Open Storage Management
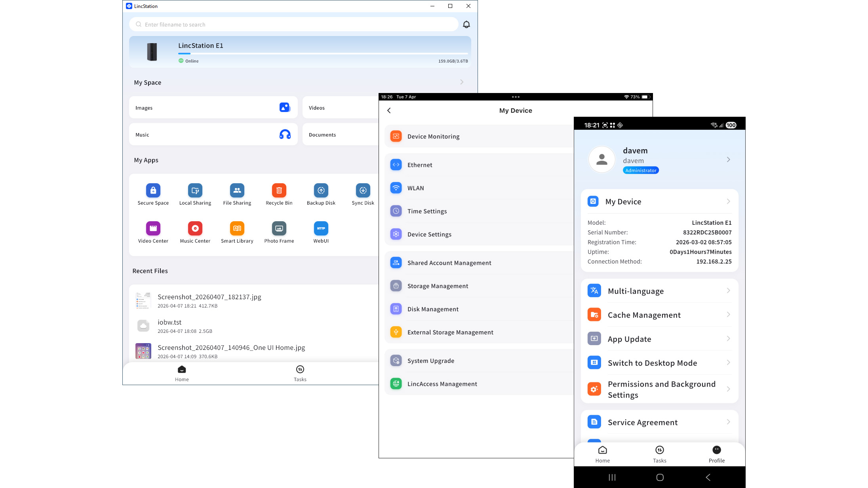This screenshot has height=488, width=868. [479, 286]
